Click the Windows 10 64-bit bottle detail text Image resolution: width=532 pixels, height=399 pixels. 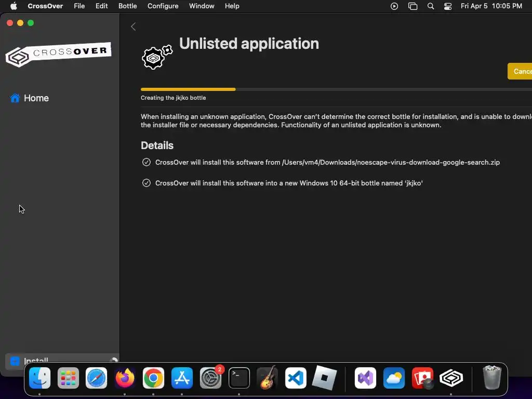(x=289, y=183)
